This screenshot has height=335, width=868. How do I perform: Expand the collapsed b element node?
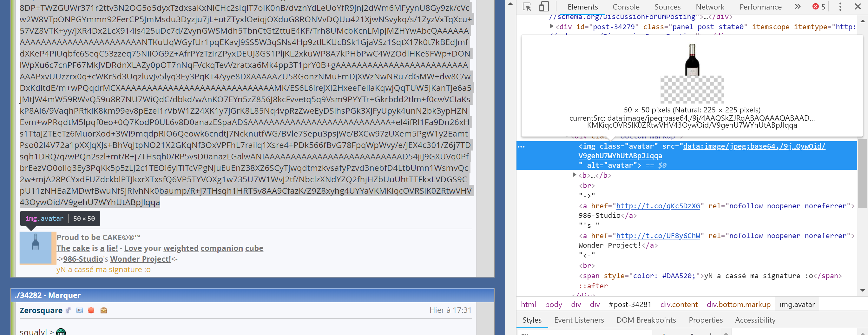(x=574, y=175)
